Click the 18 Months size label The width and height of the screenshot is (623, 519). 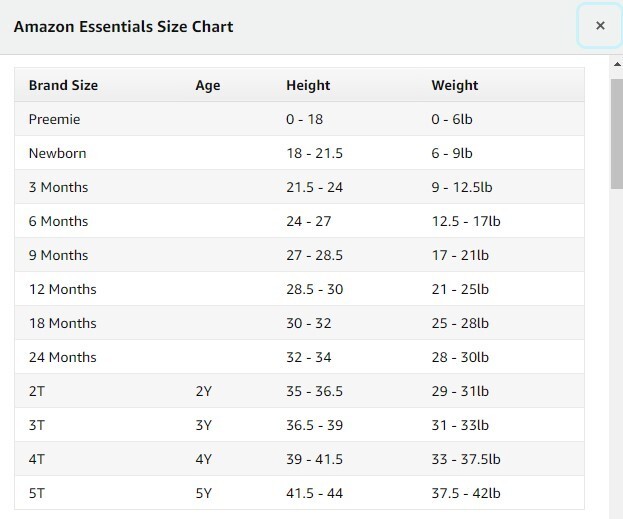pyautogui.click(x=62, y=323)
